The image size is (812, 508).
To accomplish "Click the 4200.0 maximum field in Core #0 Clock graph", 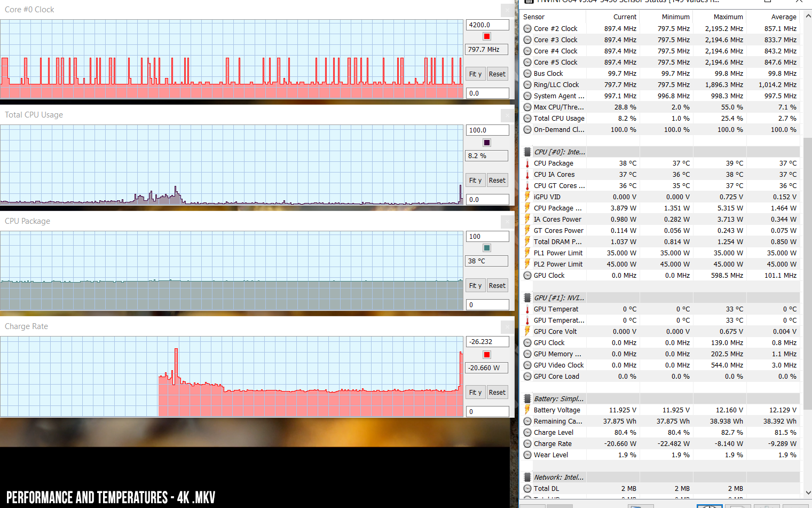I will pos(487,25).
